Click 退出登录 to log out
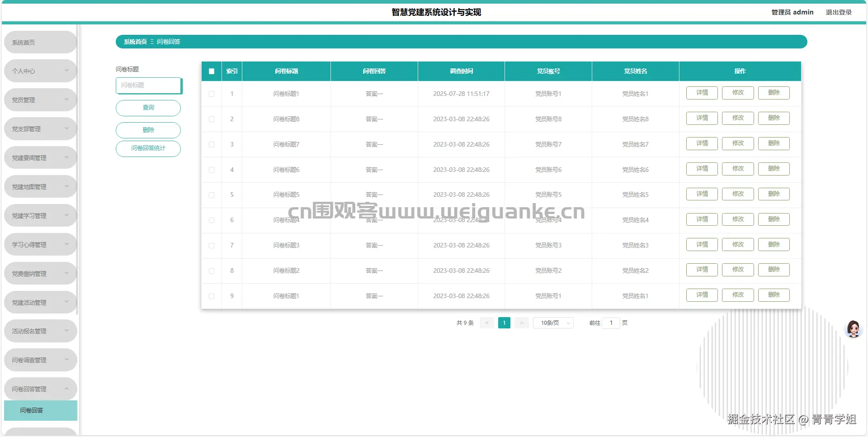 coord(839,12)
